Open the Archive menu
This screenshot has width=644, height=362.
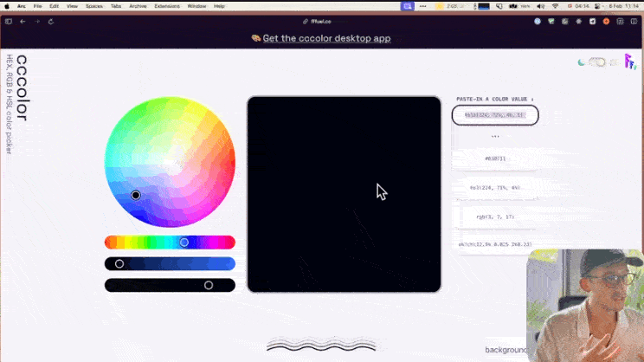pyautogui.click(x=138, y=6)
